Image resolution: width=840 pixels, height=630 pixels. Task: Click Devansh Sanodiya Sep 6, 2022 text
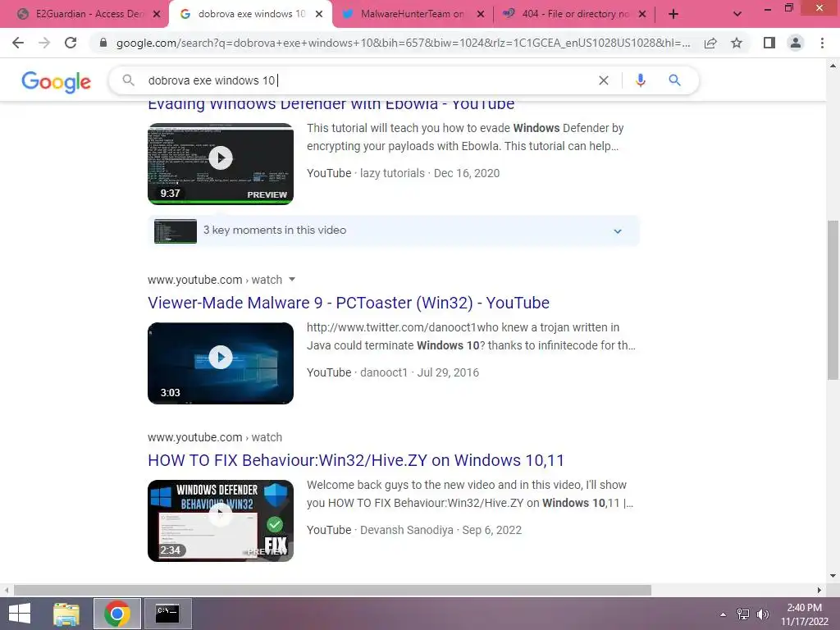[x=441, y=530]
